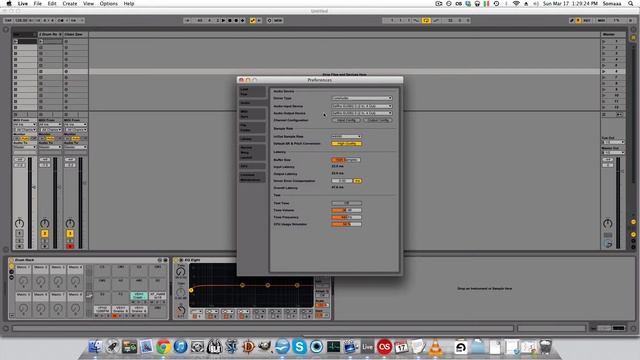Select the Licenses Maintenance tab in Preferences
Viewport: 640px width, 360px height.
point(252,177)
